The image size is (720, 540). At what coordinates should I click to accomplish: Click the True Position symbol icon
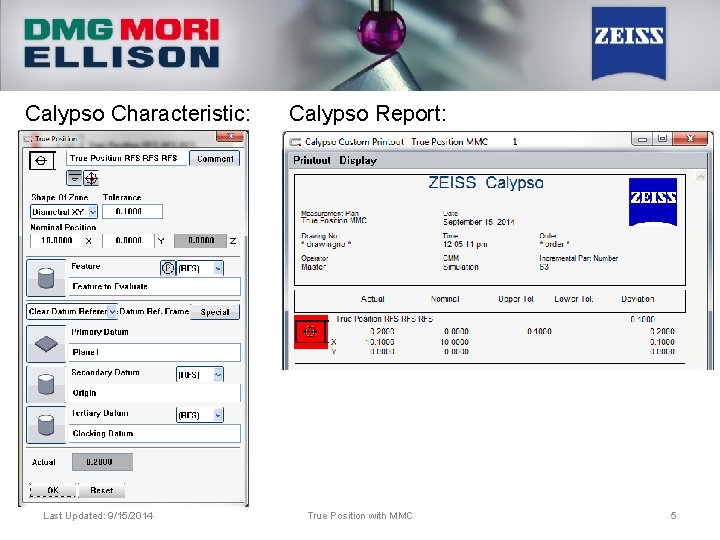[42, 161]
